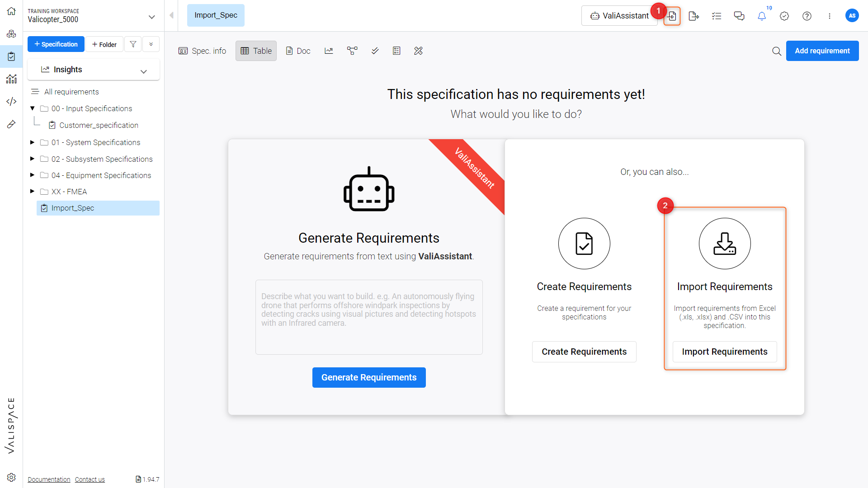
Task: Open the filter funnel in specifications panel
Action: (133, 44)
